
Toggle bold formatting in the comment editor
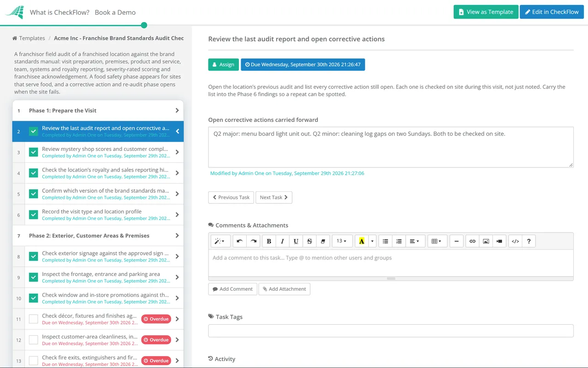[x=269, y=241]
